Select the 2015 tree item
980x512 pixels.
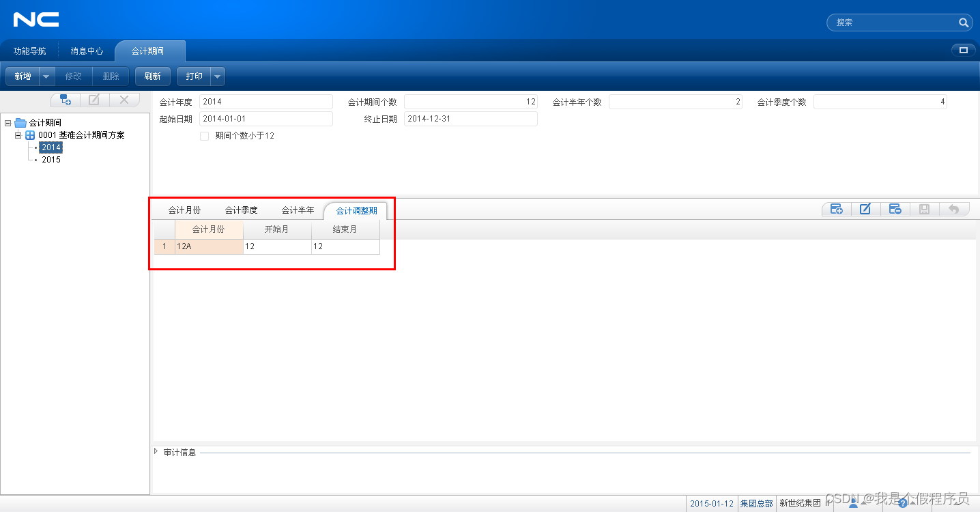pyautogui.click(x=51, y=160)
